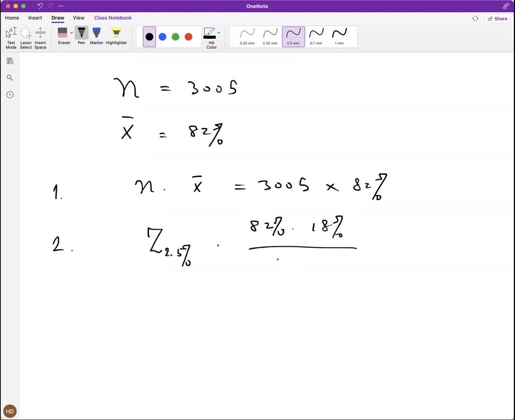This screenshot has width=515, height=420.
Task: Set pen thickness to 0.25 mm
Action: click(x=247, y=37)
